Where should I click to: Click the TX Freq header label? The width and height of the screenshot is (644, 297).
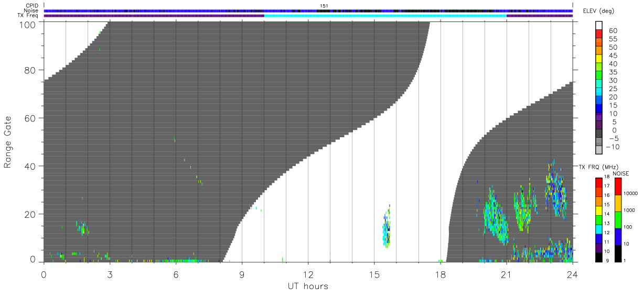28,16
